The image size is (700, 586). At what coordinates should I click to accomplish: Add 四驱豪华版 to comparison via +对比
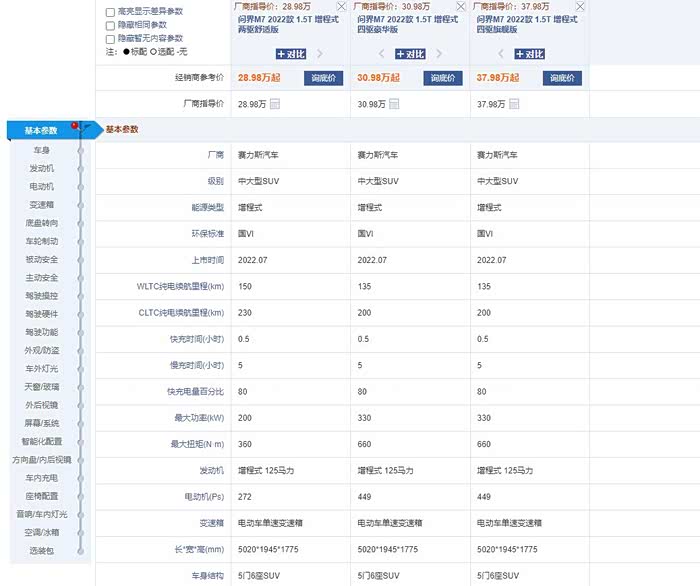pyautogui.click(x=411, y=54)
